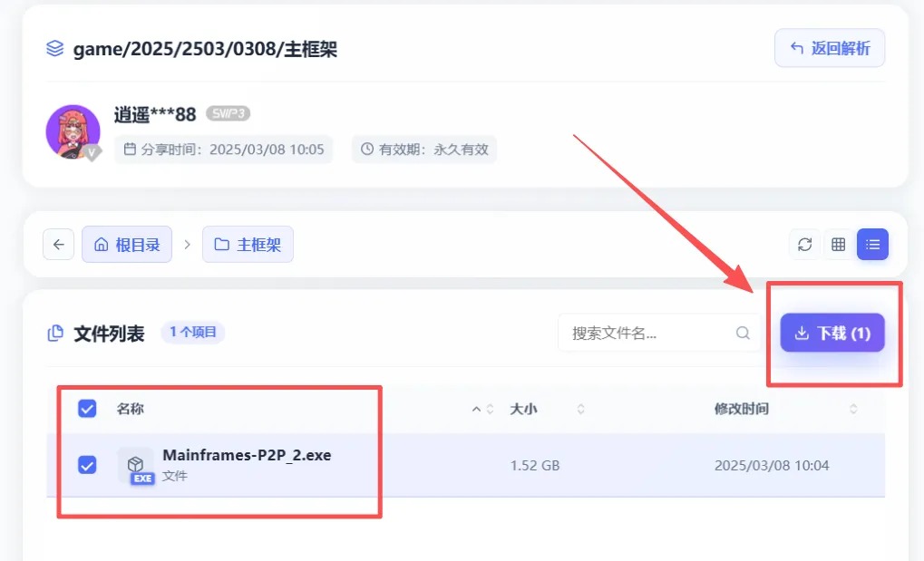Click the calendar icon by 分享时间
Viewport: 924px width, 561px height.
(x=130, y=150)
